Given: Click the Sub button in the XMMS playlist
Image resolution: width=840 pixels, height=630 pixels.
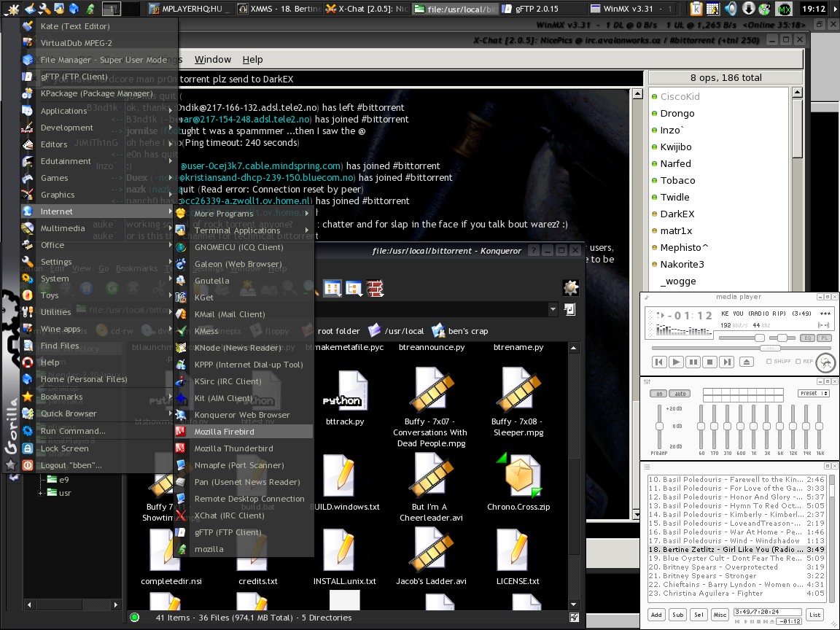Looking at the screenshot, I should point(677,615).
